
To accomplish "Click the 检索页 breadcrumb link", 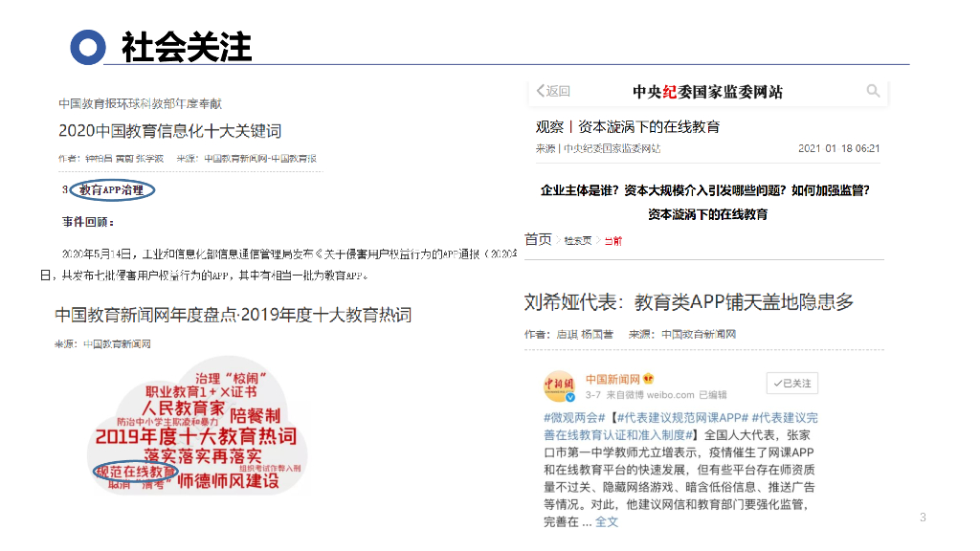I will pos(577,240).
